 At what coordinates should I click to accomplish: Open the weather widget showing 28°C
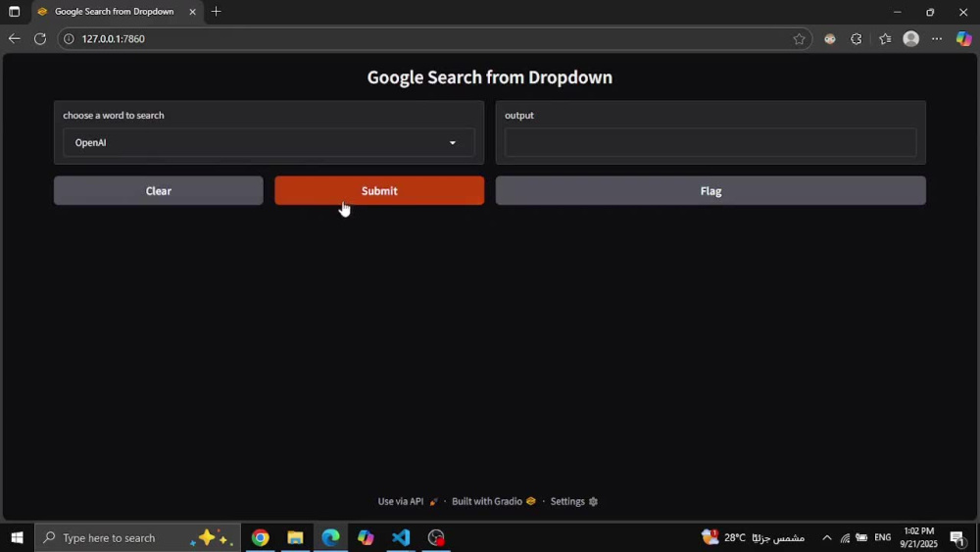pos(753,537)
